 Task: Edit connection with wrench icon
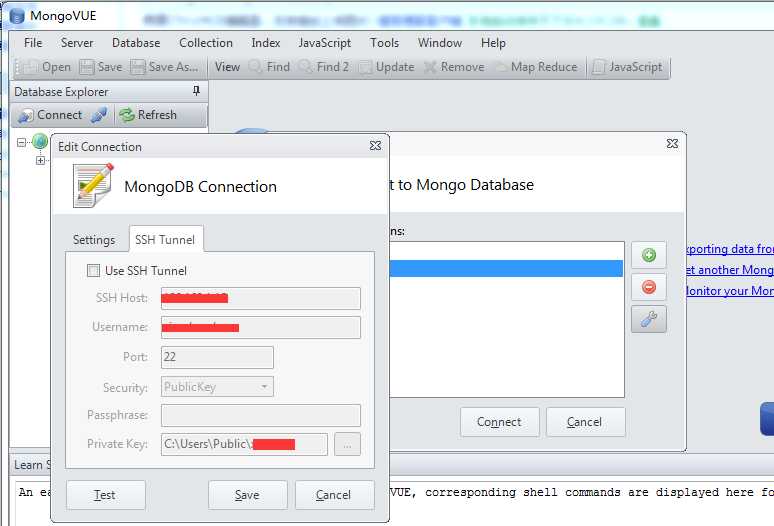pos(649,319)
